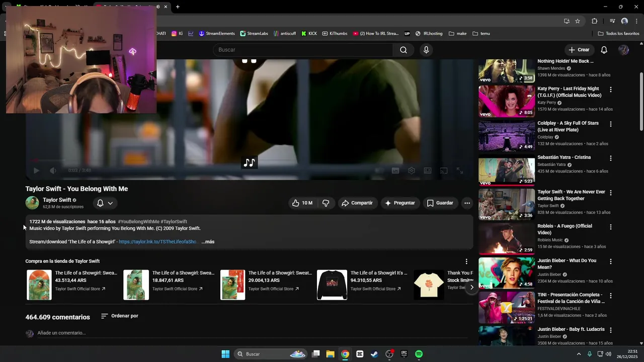Click the YouTube search magnifier button
This screenshot has width=644, height=362.
click(404, 50)
